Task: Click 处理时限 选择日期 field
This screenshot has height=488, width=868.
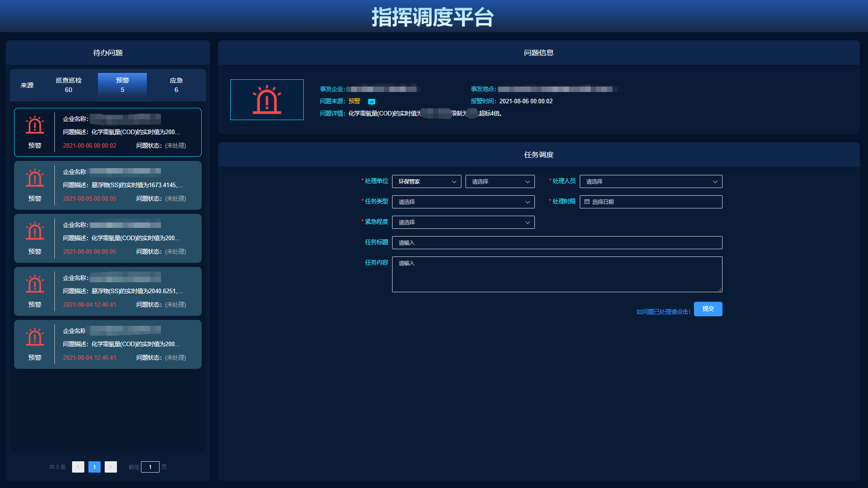Action: point(651,202)
